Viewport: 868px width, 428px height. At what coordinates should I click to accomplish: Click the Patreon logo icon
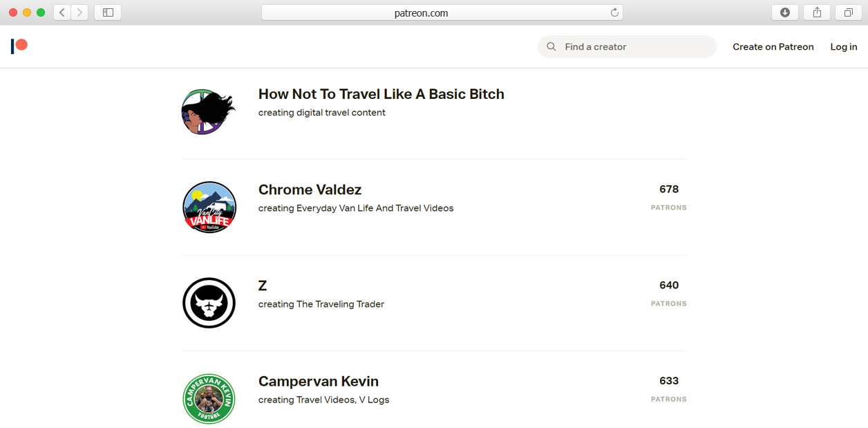click(19, 46)
